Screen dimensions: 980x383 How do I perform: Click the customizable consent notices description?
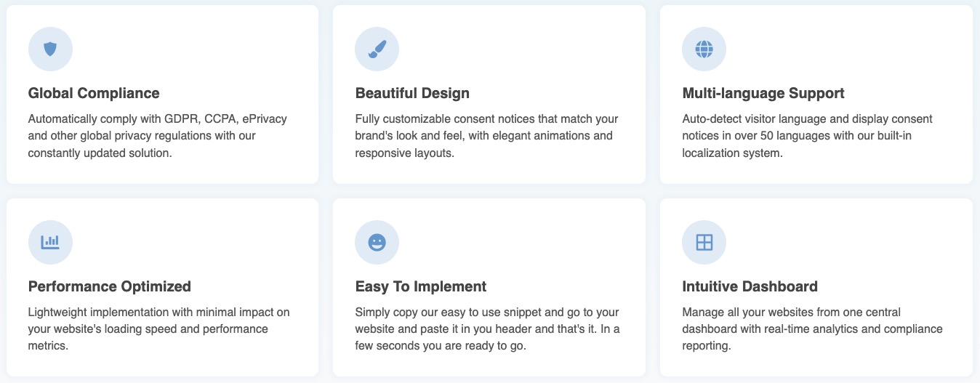coord(486,136)
